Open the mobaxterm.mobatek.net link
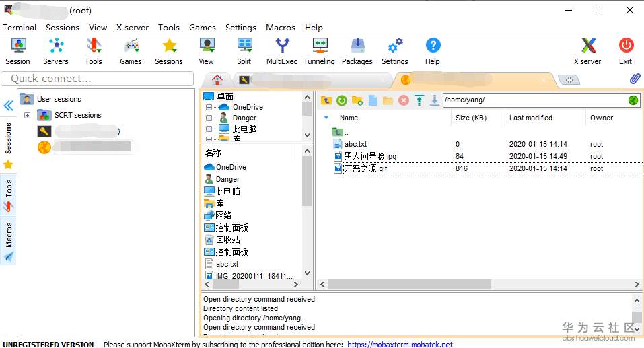Viewport: 644px width, 348px height. tap(400, 345)
